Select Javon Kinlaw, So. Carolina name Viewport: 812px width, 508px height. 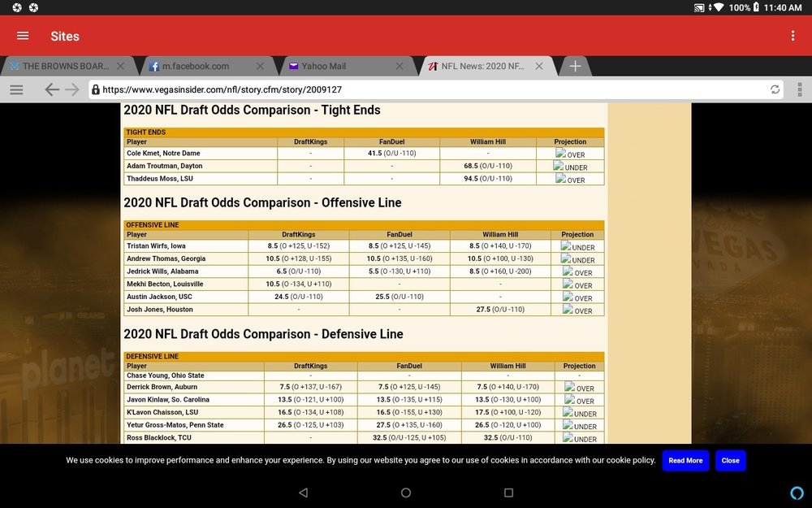point(168,400)
